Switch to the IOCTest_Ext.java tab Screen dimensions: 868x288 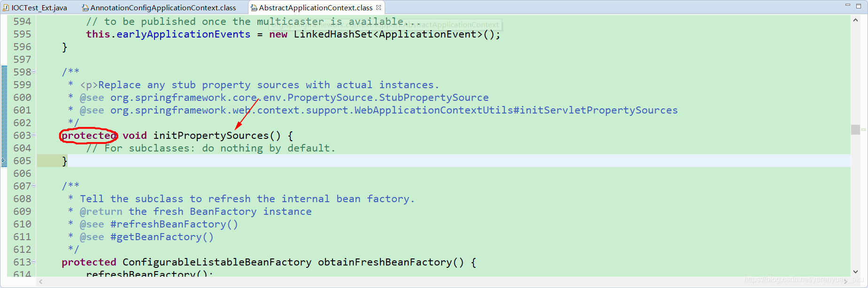point(35,8)
